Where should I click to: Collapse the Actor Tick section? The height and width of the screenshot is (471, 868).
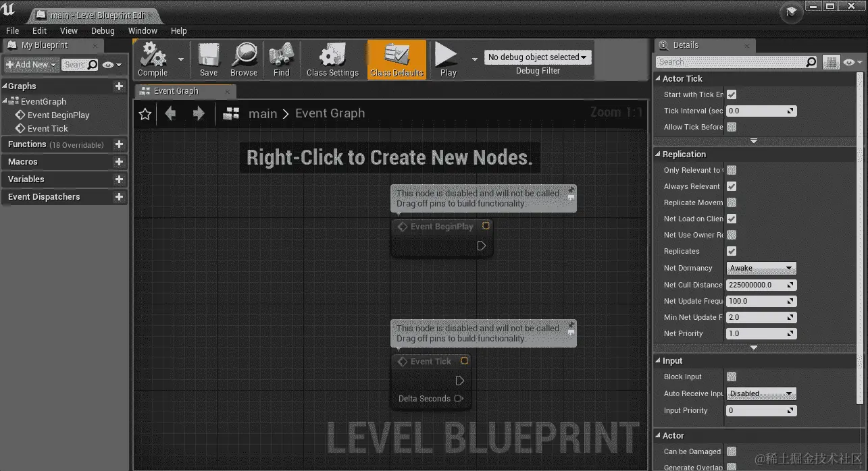(x=659, y=79)
